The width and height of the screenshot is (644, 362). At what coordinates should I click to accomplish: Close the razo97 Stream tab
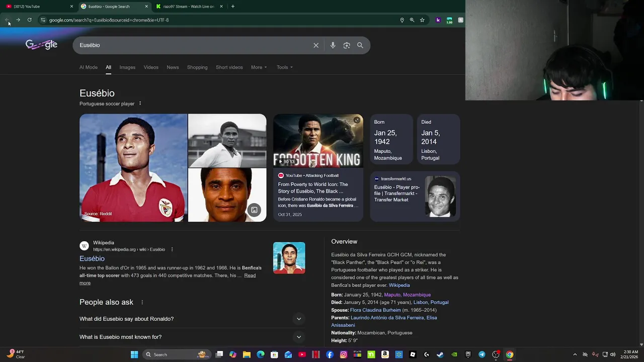click(x=221, y=7)
